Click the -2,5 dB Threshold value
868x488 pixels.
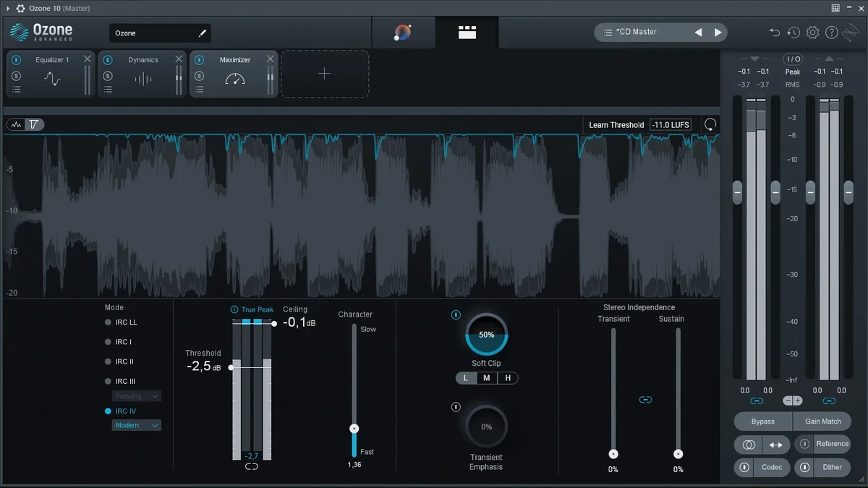pyautogui.click(x=203, y=367)
